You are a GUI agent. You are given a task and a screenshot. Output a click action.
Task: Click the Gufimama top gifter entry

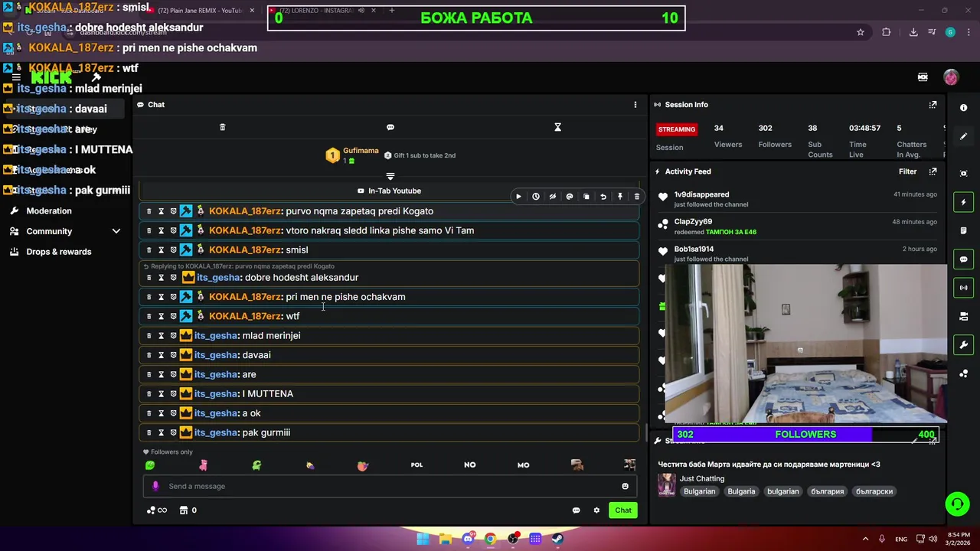tap(352, 155)
